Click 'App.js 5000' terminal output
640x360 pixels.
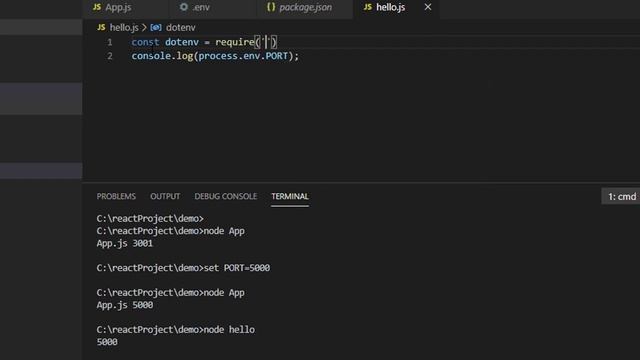(x=124, y=305)
